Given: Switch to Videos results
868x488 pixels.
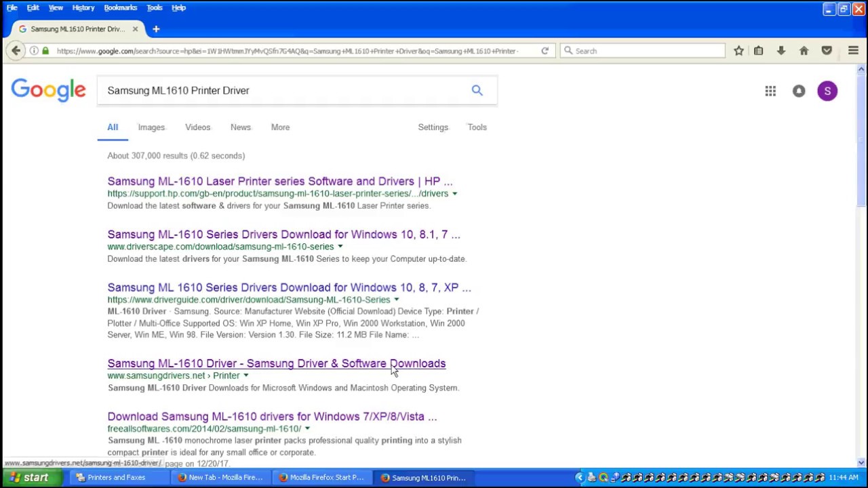Looking at the screenshot, I should 198,127.
